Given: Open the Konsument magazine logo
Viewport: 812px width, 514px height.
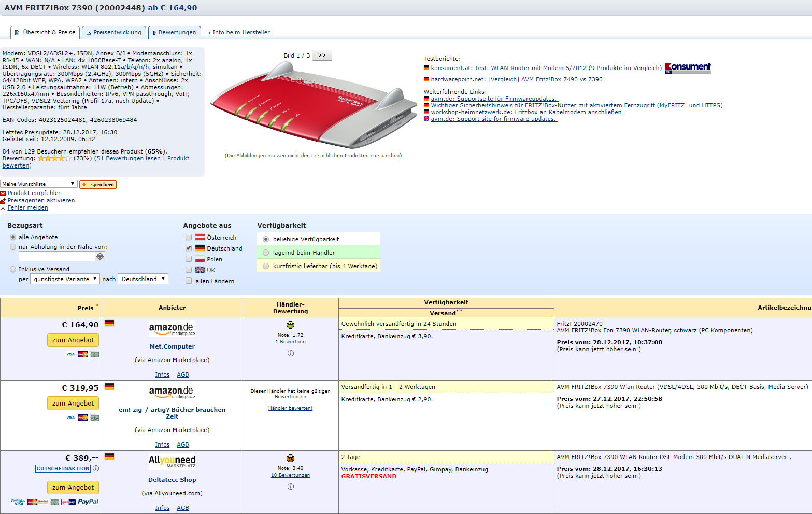Looking at the screenshot, I should point(688,67).
